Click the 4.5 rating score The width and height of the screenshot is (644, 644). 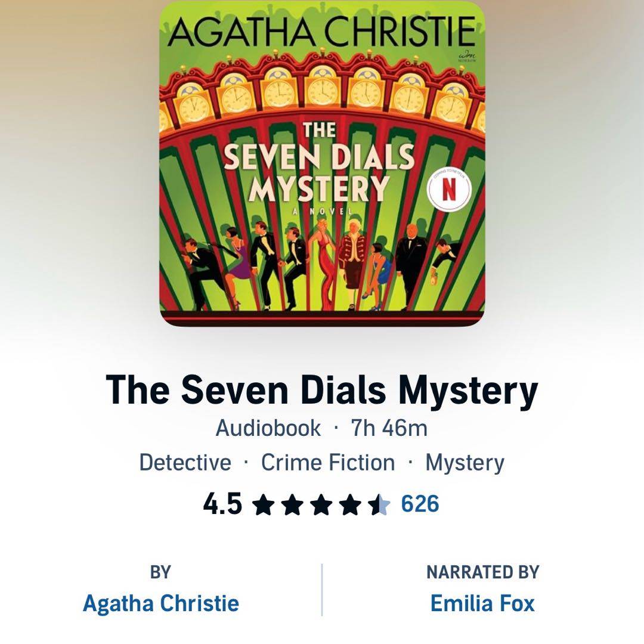click(222, 504)
